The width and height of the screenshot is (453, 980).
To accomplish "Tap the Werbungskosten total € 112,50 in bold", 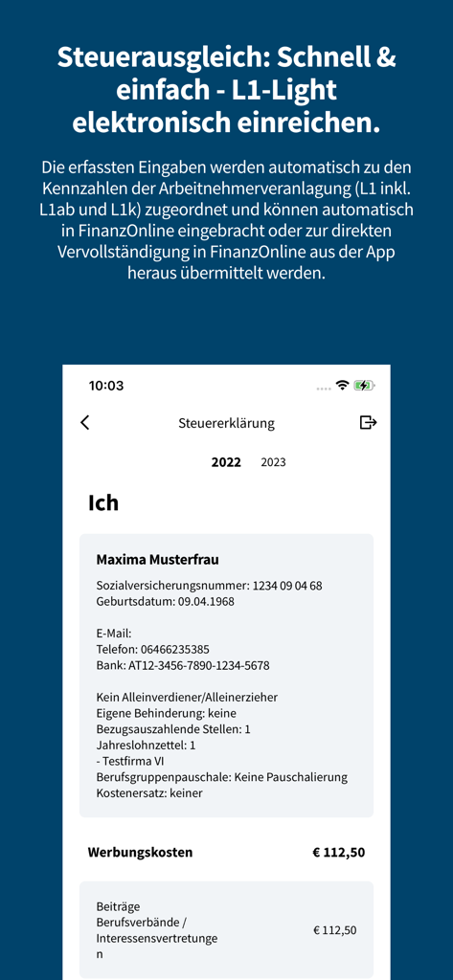I will 338,853.
